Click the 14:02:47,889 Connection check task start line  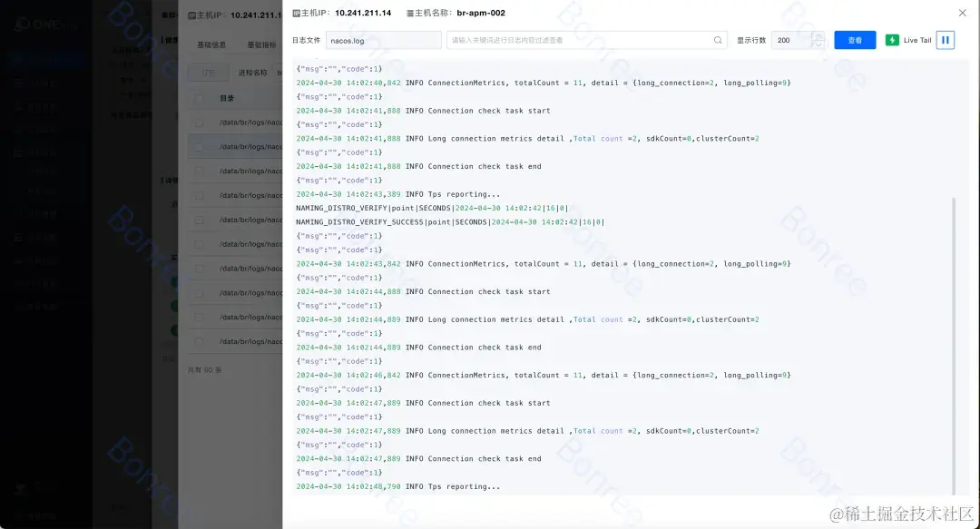423,403
